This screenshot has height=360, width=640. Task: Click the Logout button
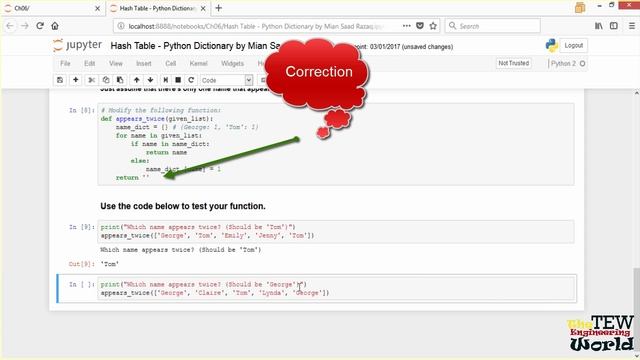tap(573, 46)
